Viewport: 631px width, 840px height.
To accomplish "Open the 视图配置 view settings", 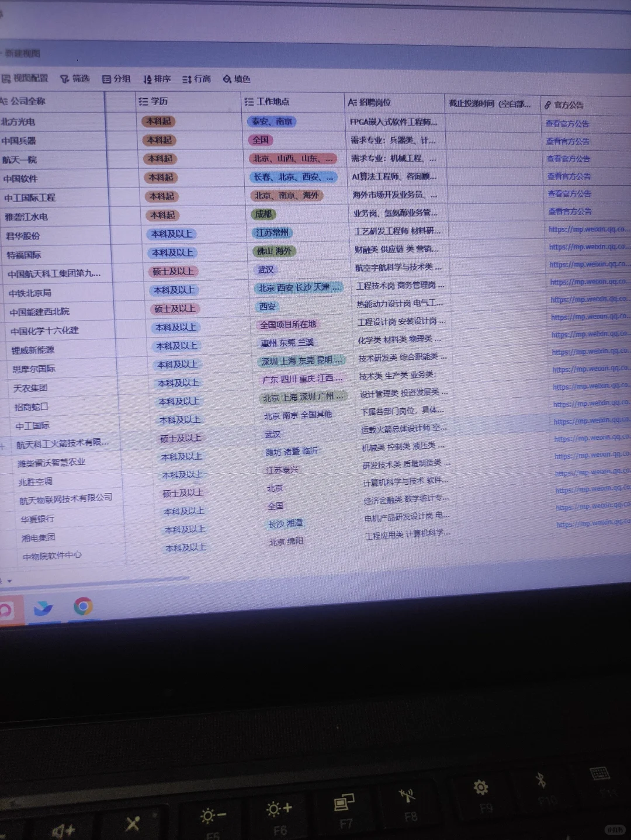I will pos(25,78).
